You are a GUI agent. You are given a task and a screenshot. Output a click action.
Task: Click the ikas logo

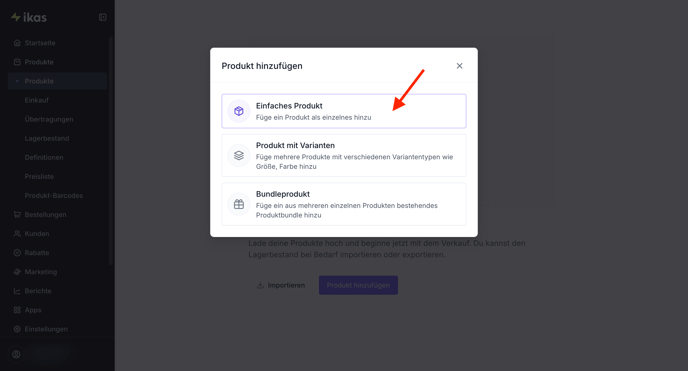click(x=29, y=18)
